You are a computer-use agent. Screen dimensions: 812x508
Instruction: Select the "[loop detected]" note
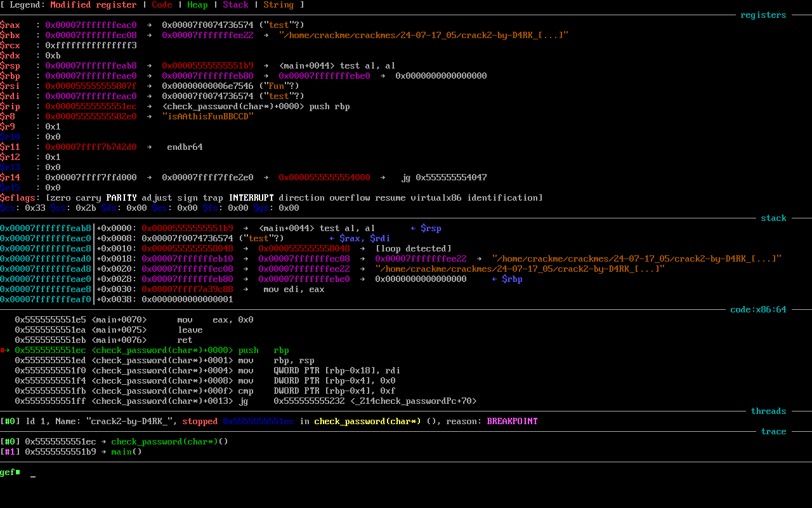point(413,249)
